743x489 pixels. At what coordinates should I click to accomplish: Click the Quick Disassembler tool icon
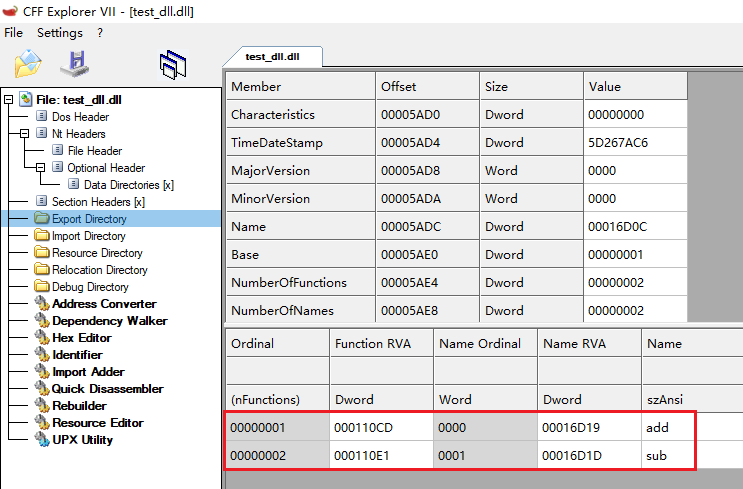pyautogui.click(x=42, y=389)
